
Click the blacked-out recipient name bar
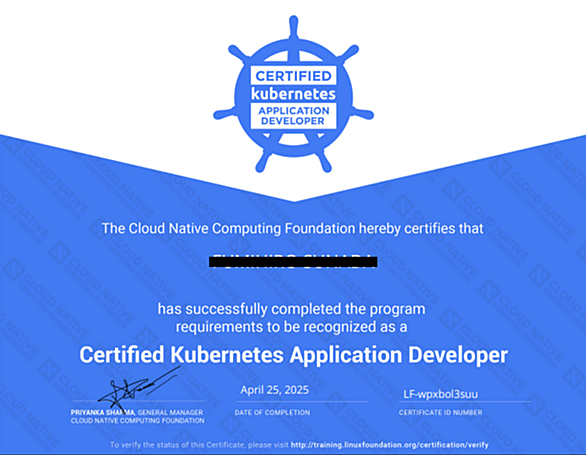(x=293, y=261)
